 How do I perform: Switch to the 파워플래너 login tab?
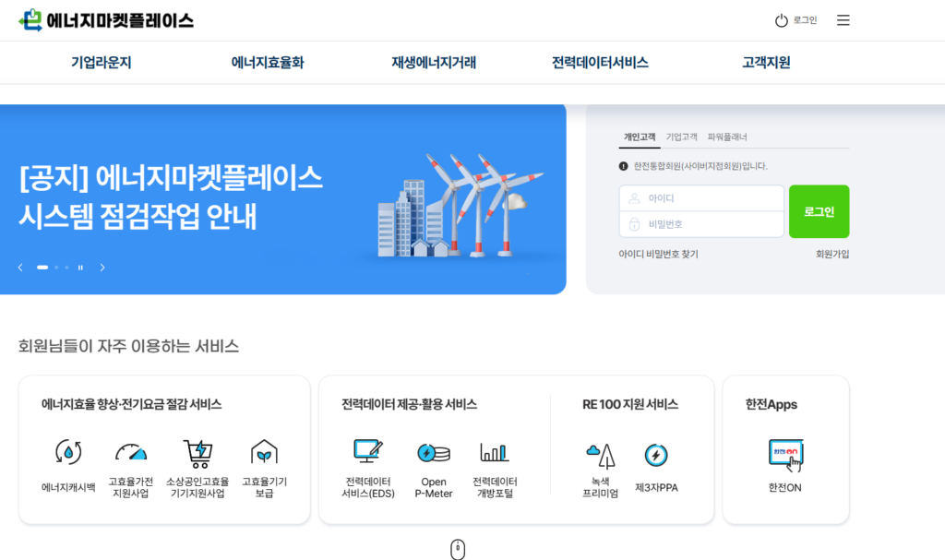pyautogui.click(x=727, y=137)
